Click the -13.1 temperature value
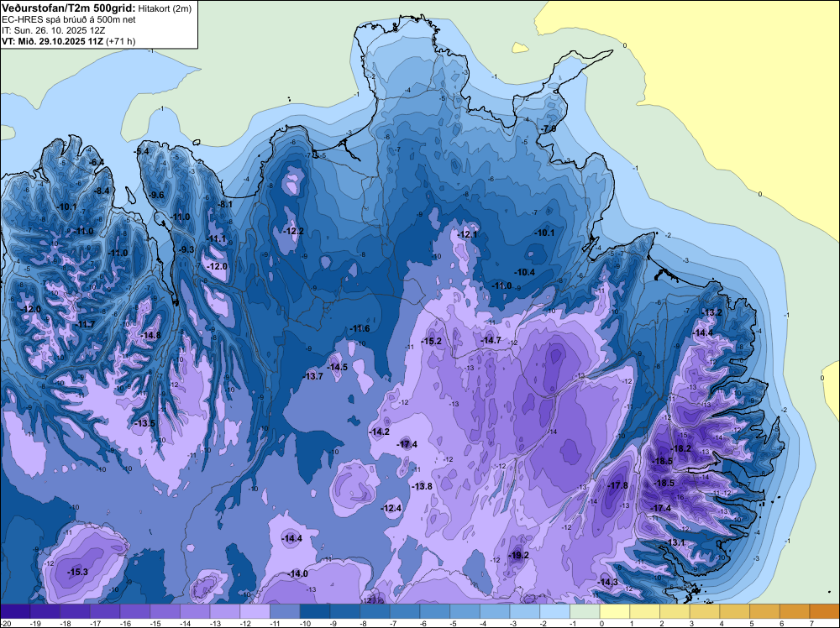The width and height of the screenshot is (840, 628). [x=676, y=543]
